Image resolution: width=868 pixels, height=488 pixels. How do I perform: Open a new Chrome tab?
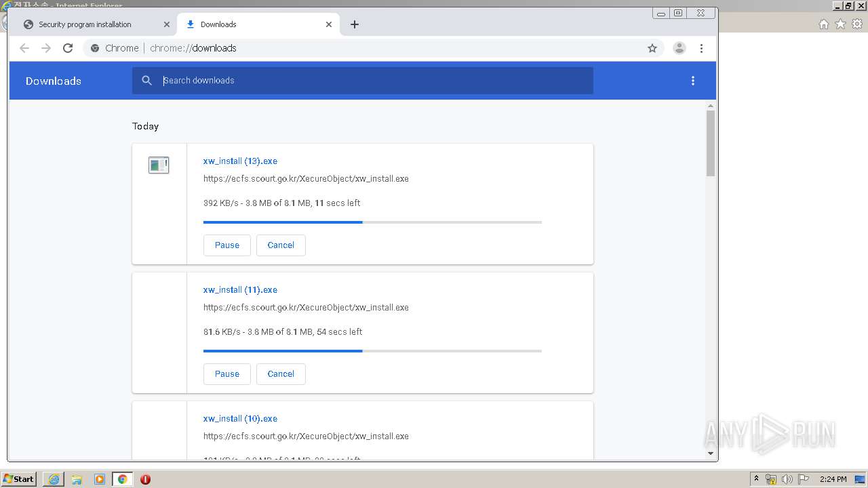coord(355,24)
